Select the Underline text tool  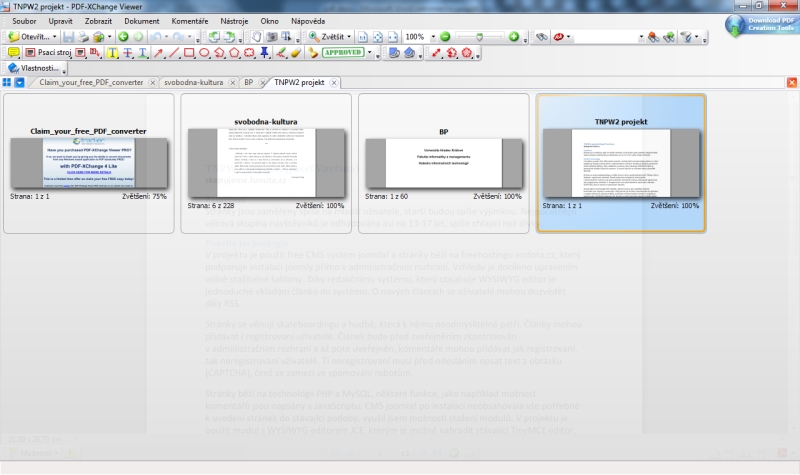coord(142,53)
